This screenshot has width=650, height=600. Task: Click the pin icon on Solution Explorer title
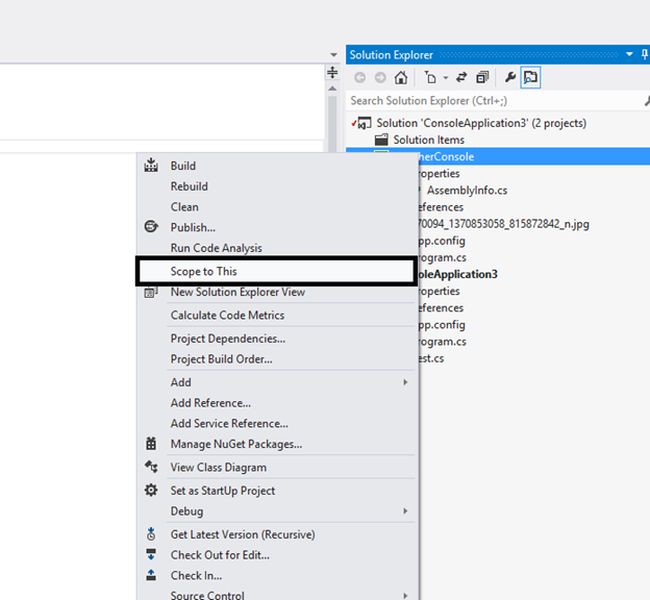pos(645,54)
